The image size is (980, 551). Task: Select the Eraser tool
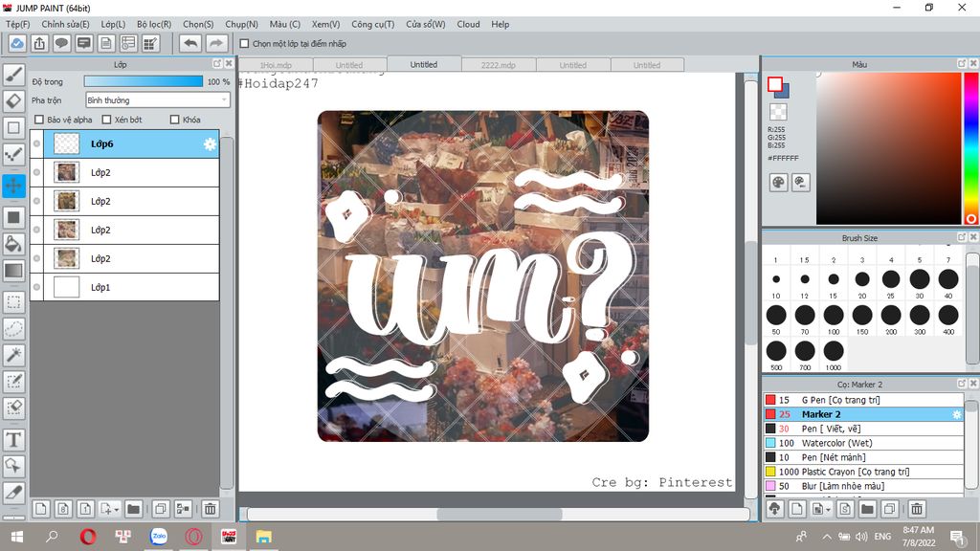pyautogui.click(x=13, y=101)
